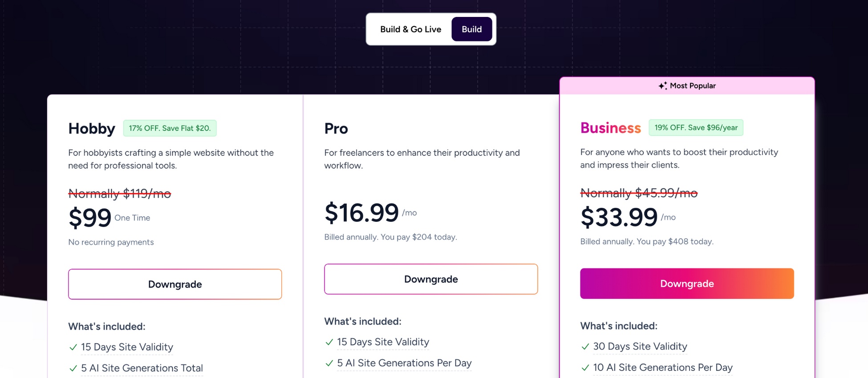Click the sparkle icon in Most Popular badge
The image size is (868, 378).
[663, 85]
